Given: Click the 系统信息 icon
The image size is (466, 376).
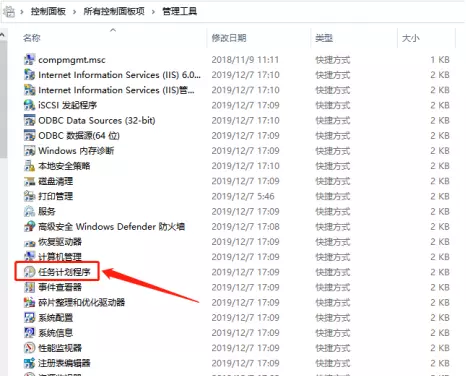Looking at the screenshot, I should (29, 333).
